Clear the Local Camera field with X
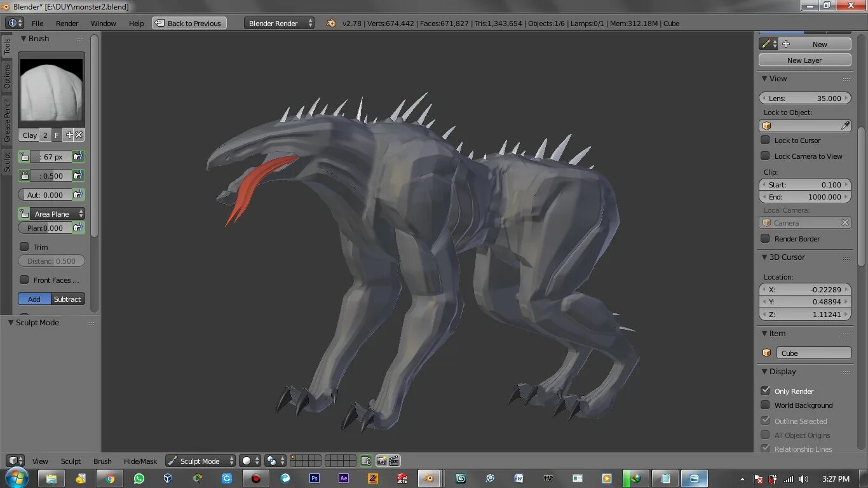This screenshot has height=488, width=868. pyautogui.click(x=845, y=222)
